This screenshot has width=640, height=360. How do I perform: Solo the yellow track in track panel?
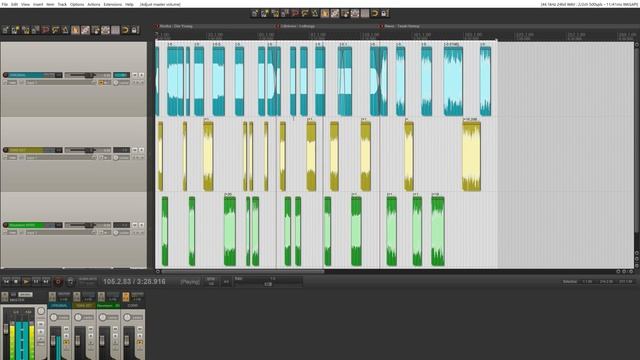click(x=141, y=150)
